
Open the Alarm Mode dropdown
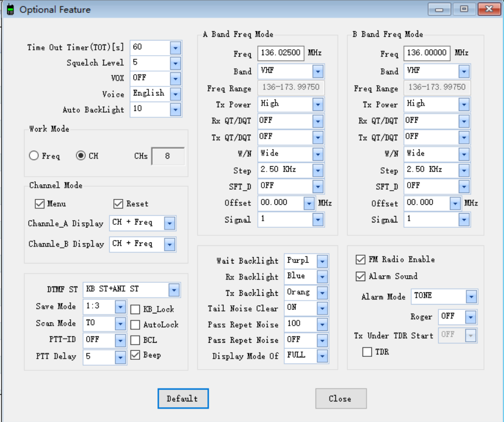coord(471,296)
